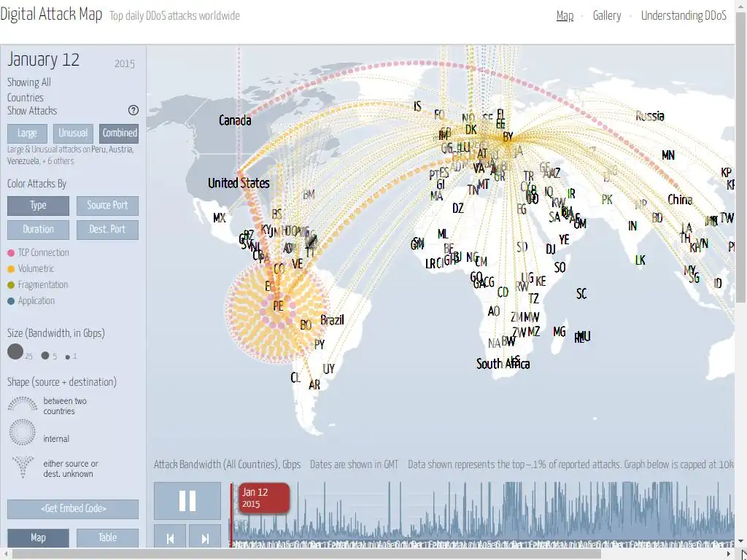The height and width of the screenshot is (560, 747).
Task: Open the Gallery page
Action: pyautogui.click(x=607, y=16)
